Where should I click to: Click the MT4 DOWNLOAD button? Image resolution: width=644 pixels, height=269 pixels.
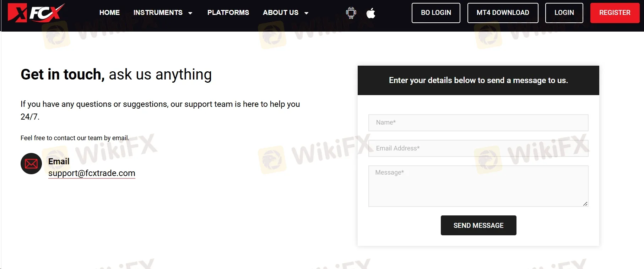(503, 13)
